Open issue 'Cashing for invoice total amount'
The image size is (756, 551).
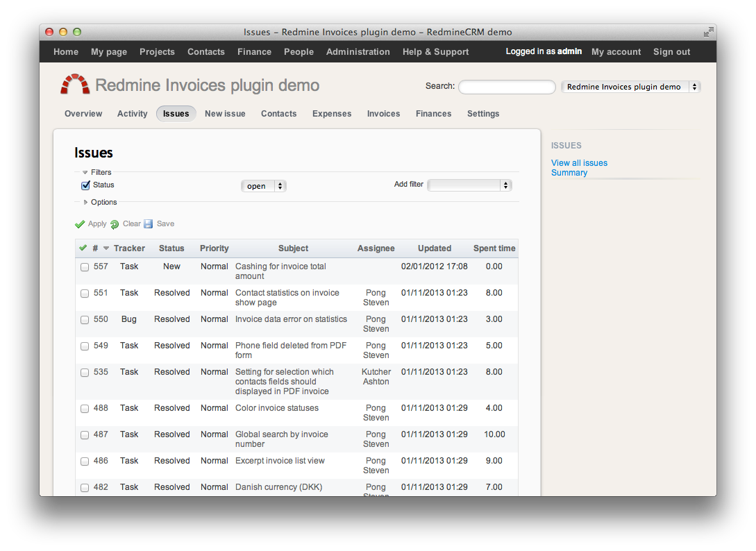pyautogui.click(x=280, y=271)
